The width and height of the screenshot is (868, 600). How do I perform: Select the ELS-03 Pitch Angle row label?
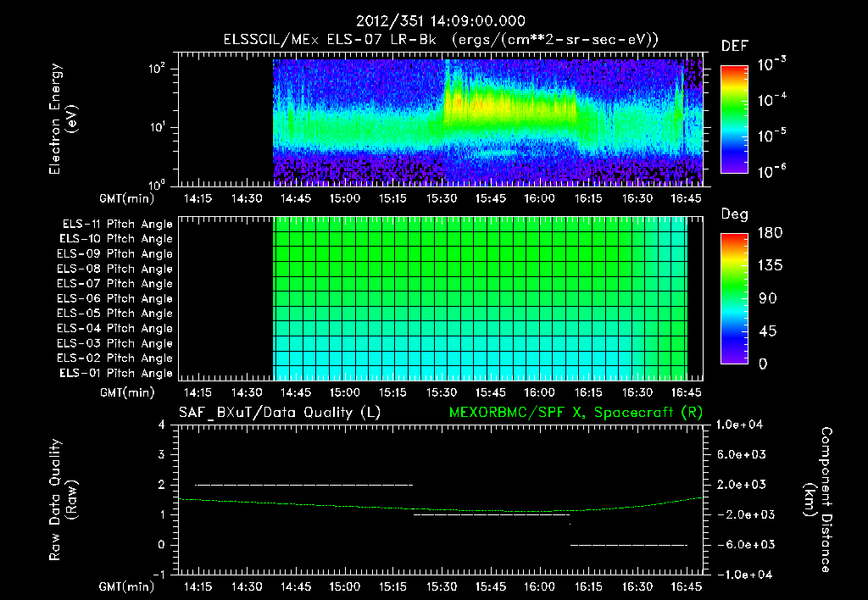coord(115,344)
